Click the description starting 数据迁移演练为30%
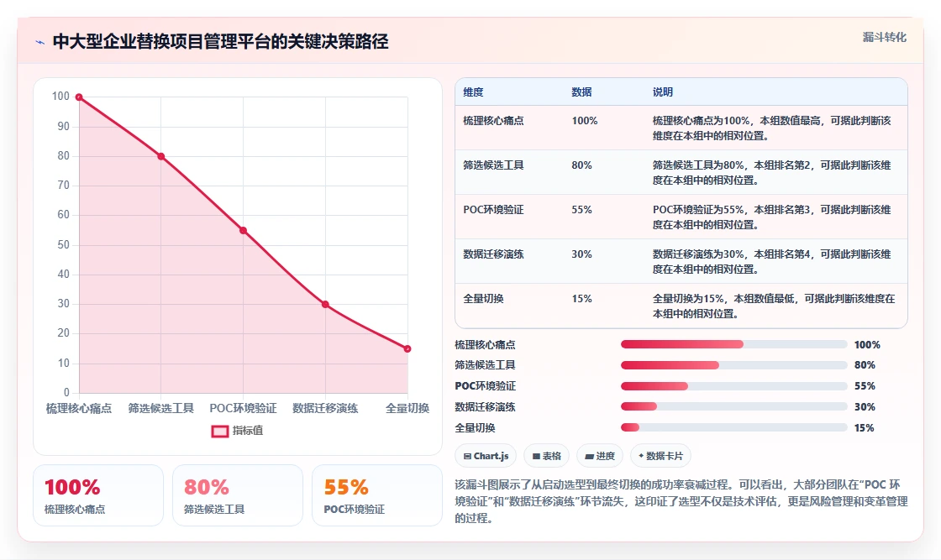The width and height of the screenshot is (941, 560). point(772,261)
